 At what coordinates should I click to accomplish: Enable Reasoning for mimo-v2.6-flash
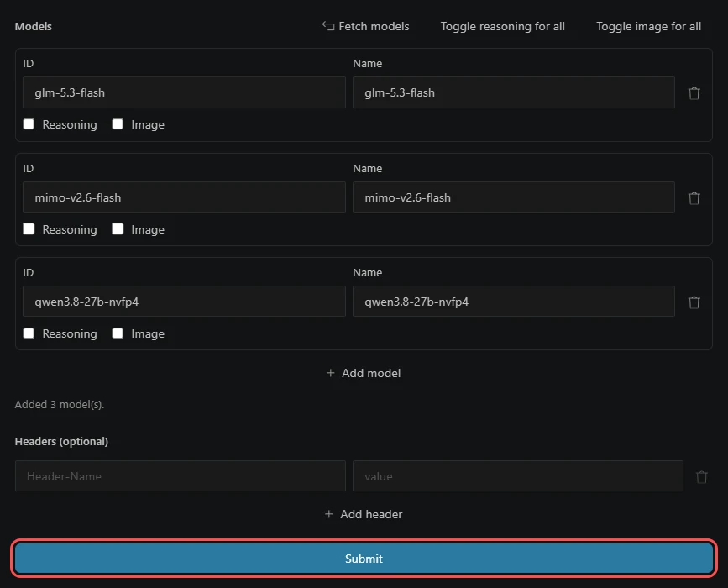(x=29, y=229)
